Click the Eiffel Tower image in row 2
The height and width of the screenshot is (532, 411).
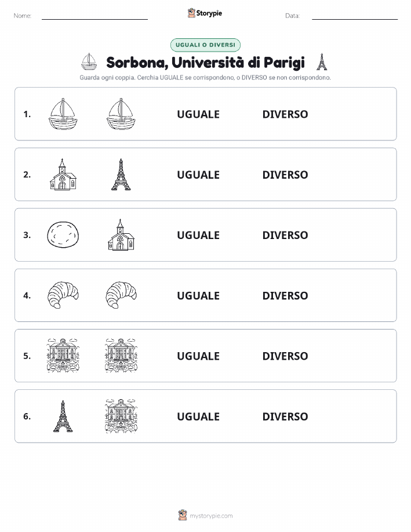[121, 175]
